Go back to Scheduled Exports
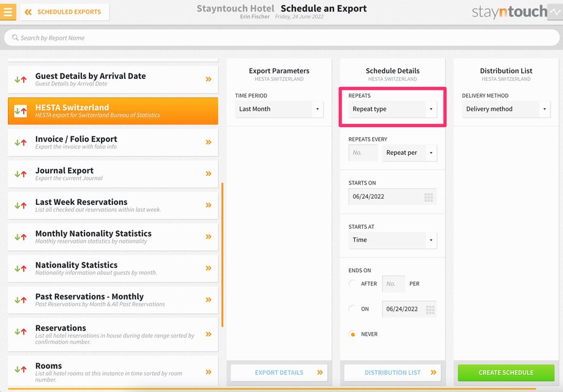 (65, 12)
